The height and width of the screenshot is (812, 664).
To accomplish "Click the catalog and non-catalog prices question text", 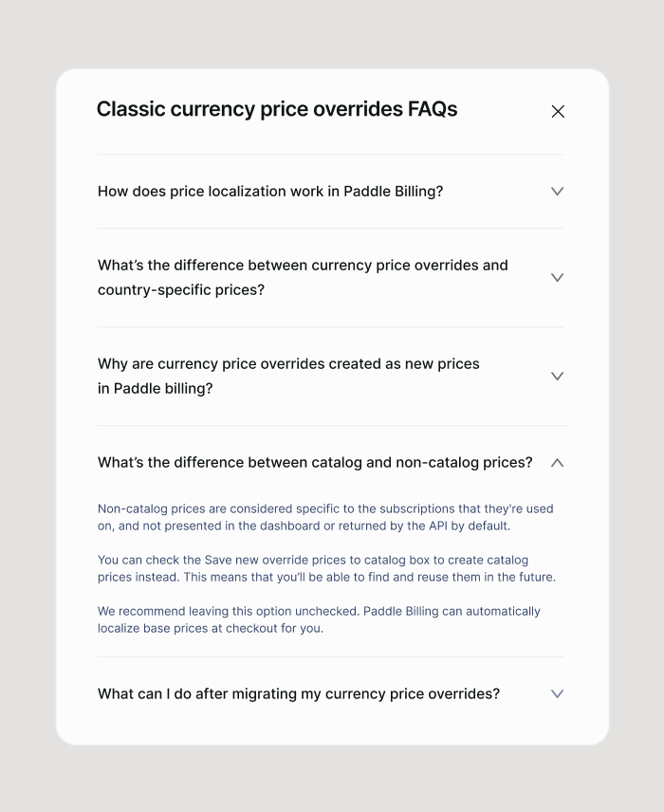I will (x=315, y=463).
